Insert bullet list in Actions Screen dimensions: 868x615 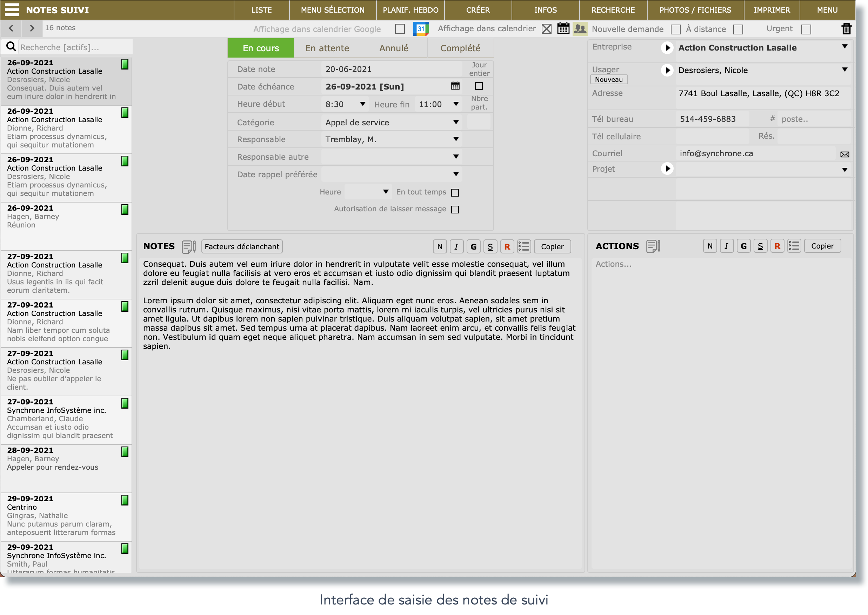(794, 246)
